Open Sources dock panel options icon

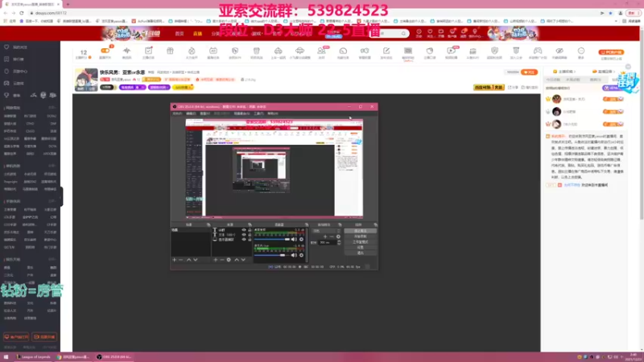(x=250, y=224)
